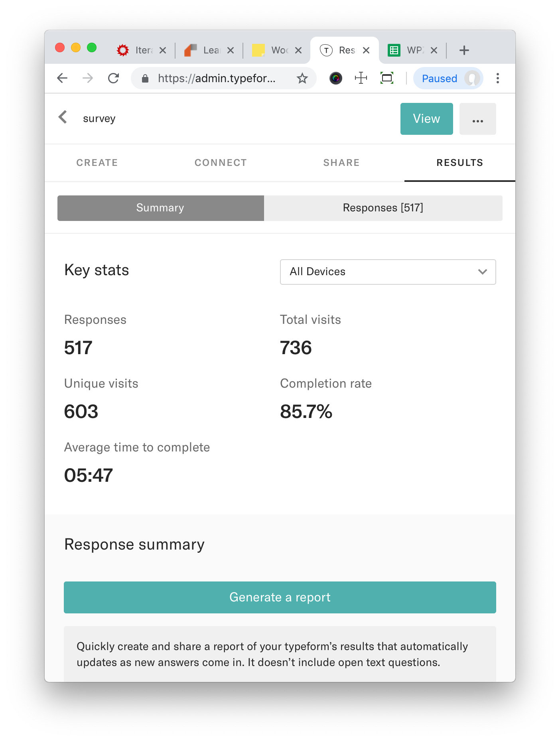Open a new browser tab
The image size is (560, 741).
464,50
